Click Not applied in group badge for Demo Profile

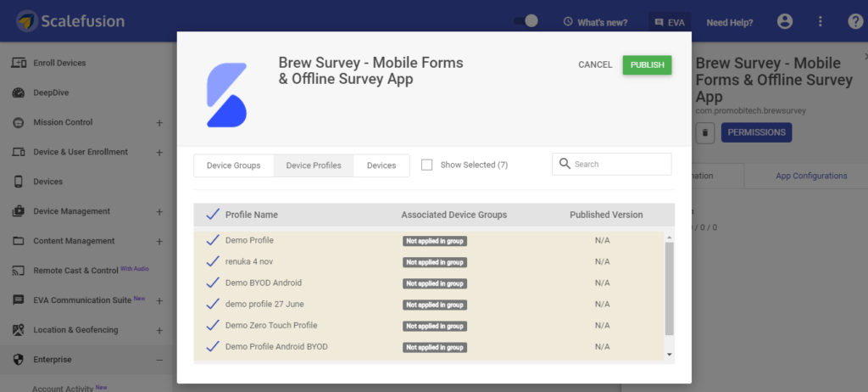pos(435,241)
